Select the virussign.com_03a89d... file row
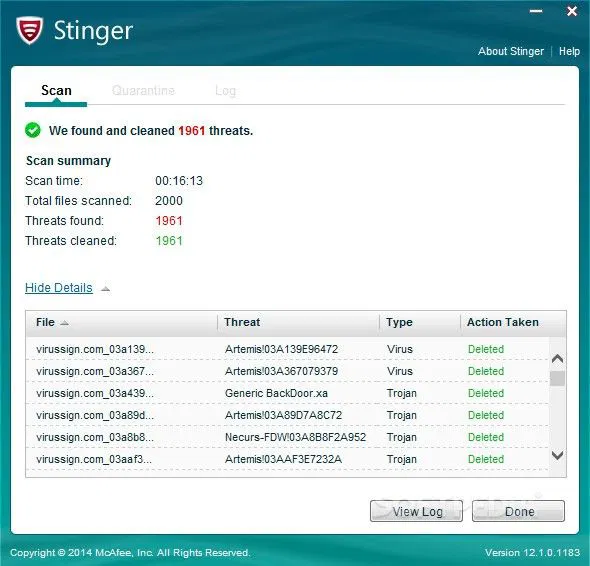The image size is (590, 566). [287, 415]
